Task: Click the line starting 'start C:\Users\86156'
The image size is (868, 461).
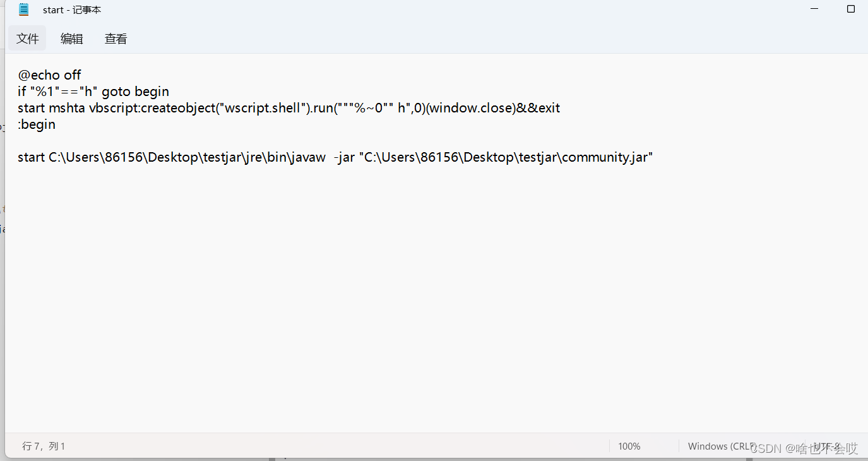Action: [x=335, y=157]
